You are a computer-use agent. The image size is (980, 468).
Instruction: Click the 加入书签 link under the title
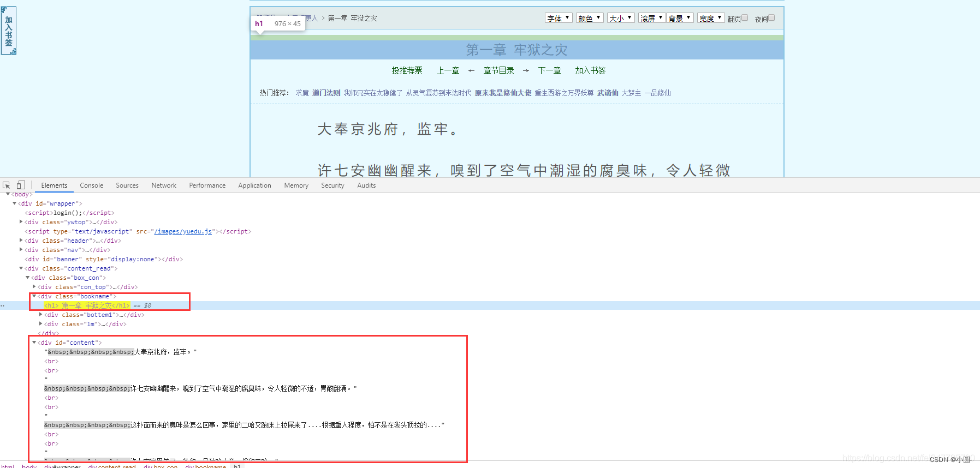click(590, 70)
